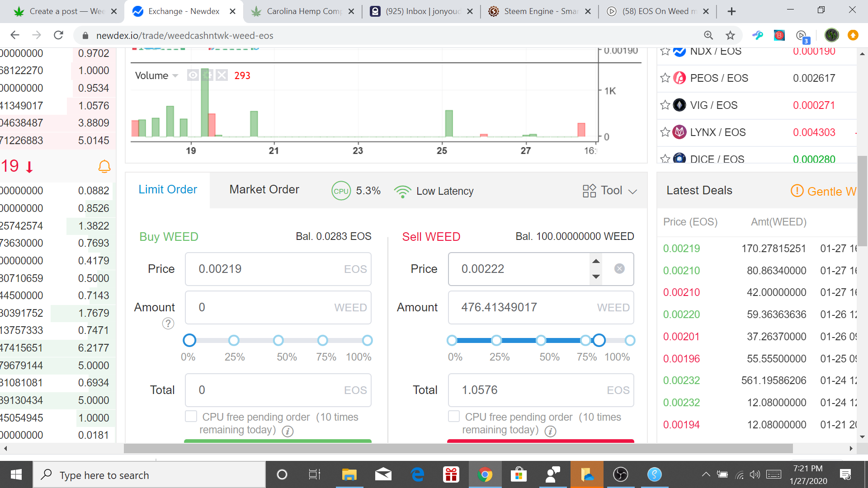Click the VIG token logo
This screenshot has height=488, width=868.
679,105
